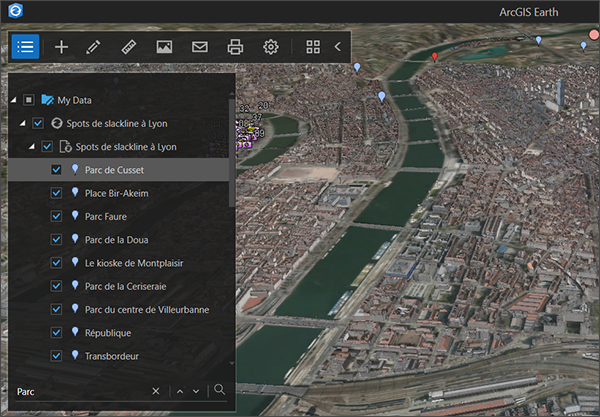
Task: Open the apps grid icon
Action: pos(313,47)
